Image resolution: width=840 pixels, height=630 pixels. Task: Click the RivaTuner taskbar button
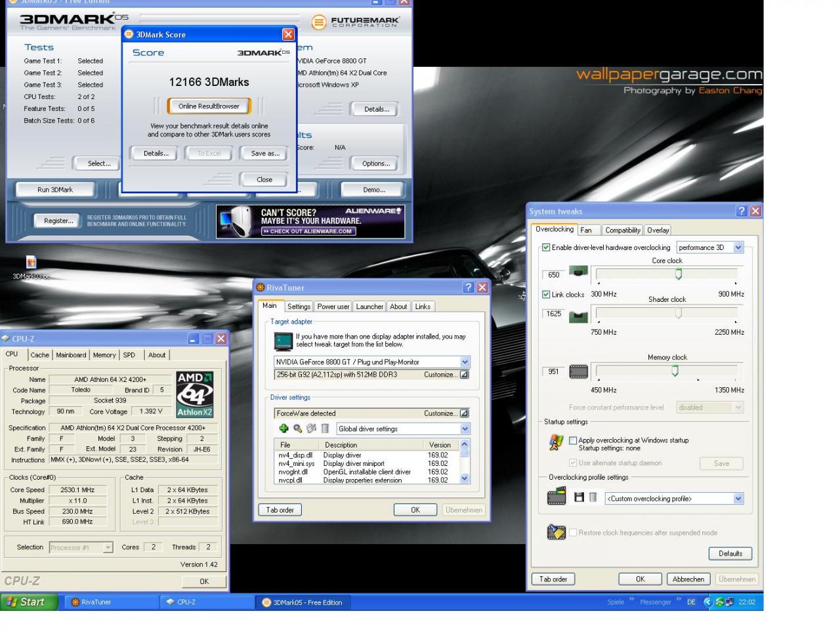[112, 602]
